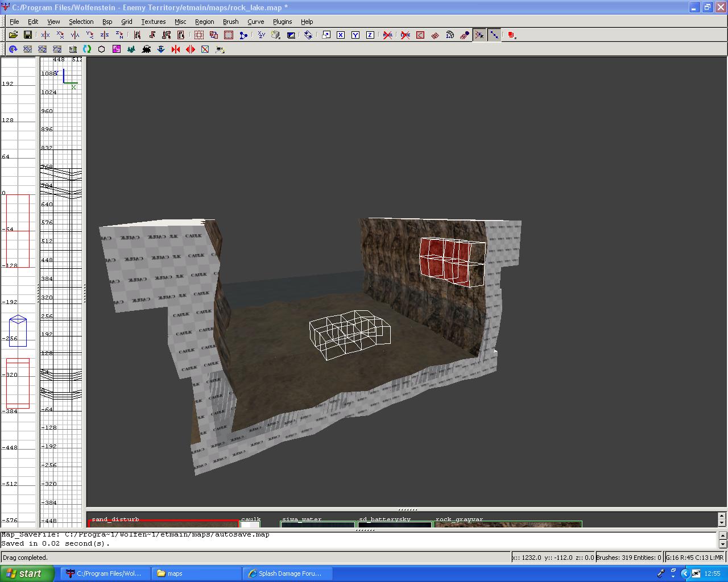Toggle show patch bounding box
Viewport: 728px width, 582px height.
click(420, 35)
